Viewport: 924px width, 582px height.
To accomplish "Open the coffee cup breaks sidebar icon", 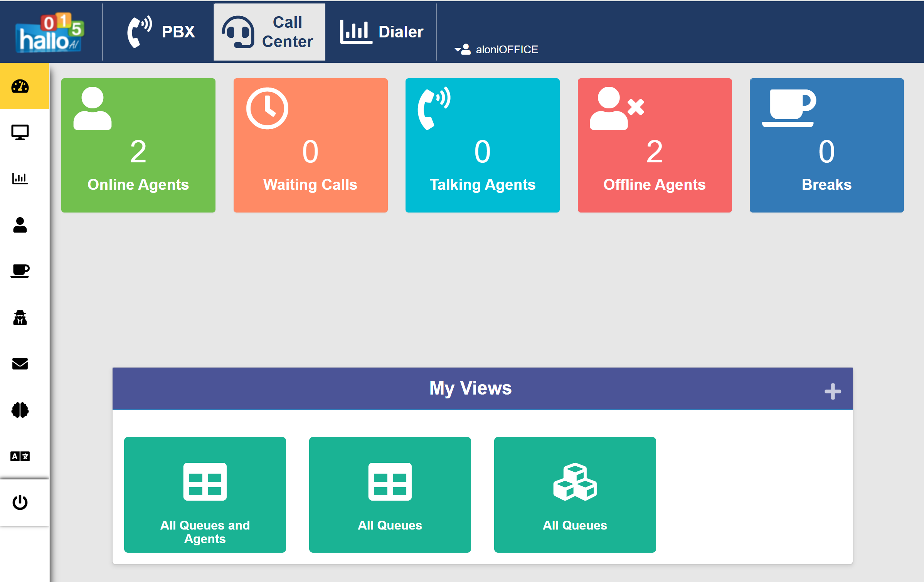I will (x=20, y=271).
